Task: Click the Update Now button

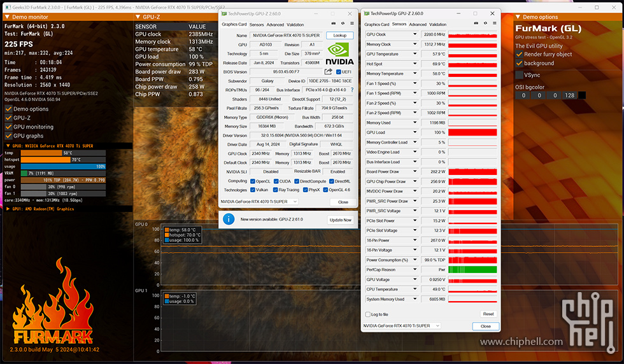Action: [x=341, y=220]
